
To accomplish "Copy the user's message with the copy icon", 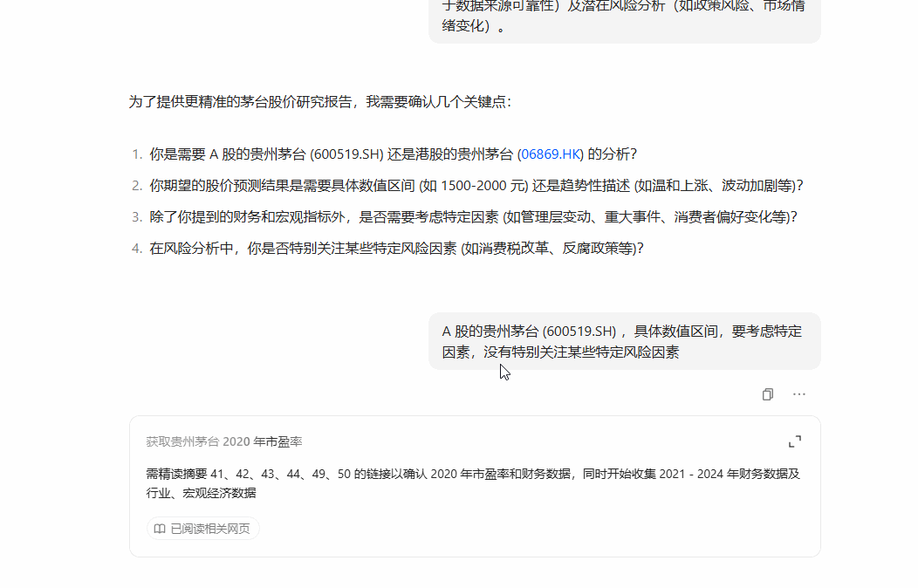I will [x=768, y=394].
